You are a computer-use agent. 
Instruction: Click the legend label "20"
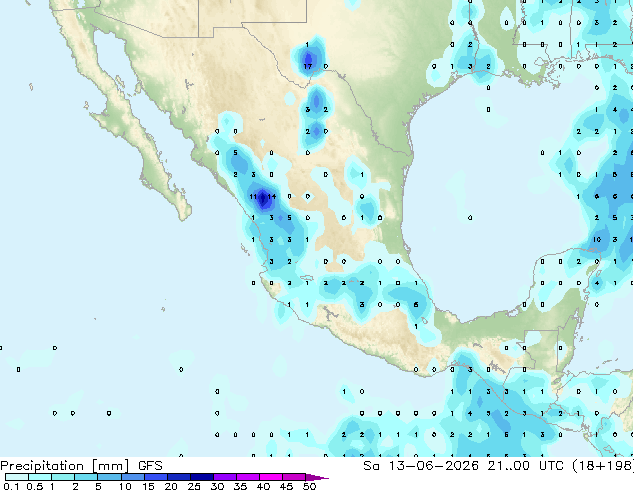pyautogui.click(x=171, y=486)
